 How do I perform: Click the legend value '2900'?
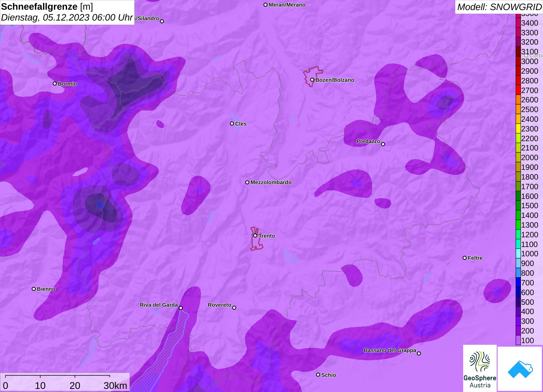coord(529,71)
